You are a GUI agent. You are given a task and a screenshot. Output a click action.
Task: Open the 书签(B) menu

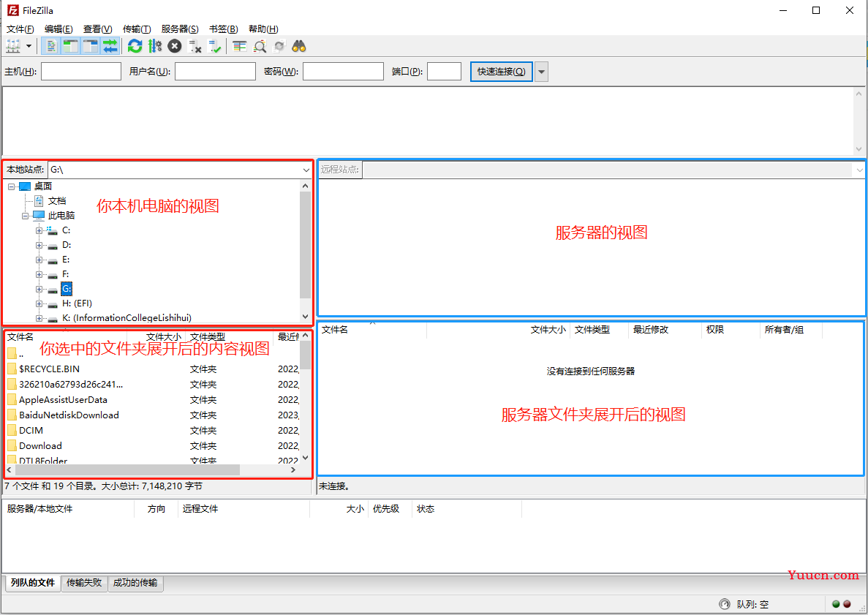[x=224, y=29]
